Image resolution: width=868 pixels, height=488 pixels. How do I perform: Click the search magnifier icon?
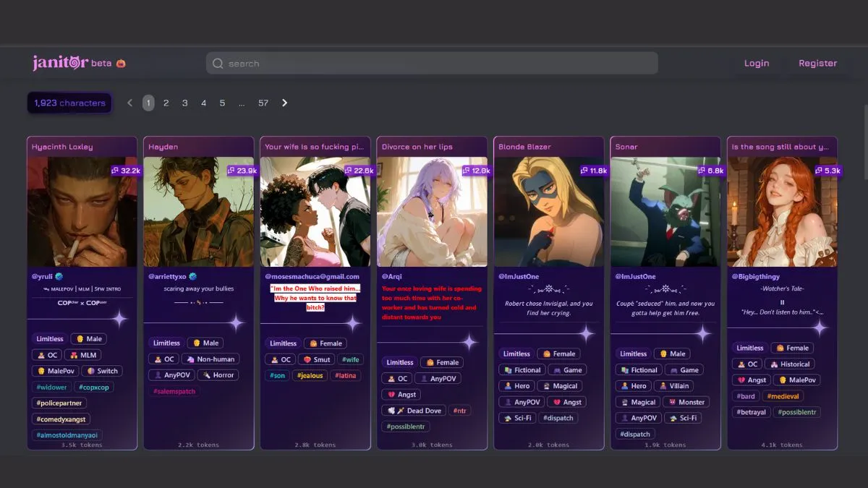click(x=217, y=63)
